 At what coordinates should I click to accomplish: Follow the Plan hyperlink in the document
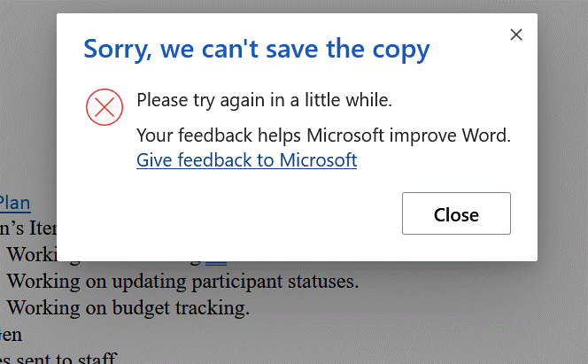coord(15,203)
